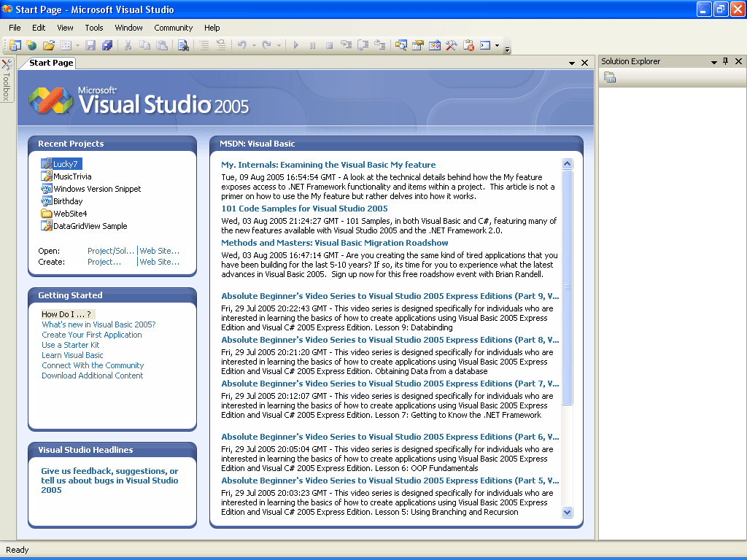Open Solution Explorer window position dropdown
This screenshot has width=747, height=560.
[x=713, y=63]
